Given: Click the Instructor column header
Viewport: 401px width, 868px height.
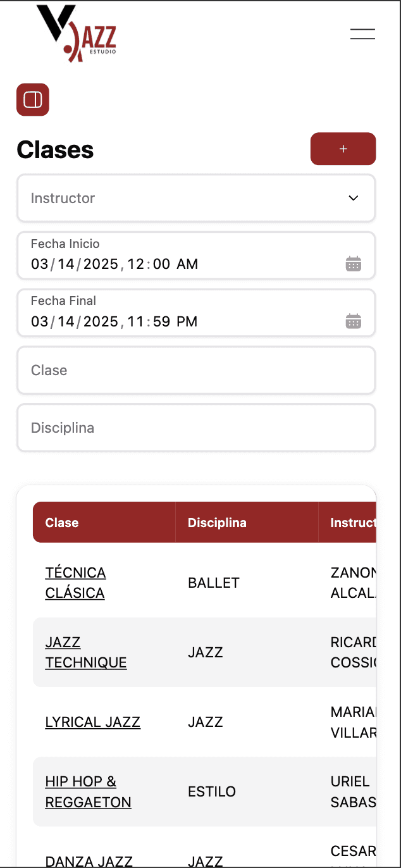Looking at the screenshot, I should 352,523.
